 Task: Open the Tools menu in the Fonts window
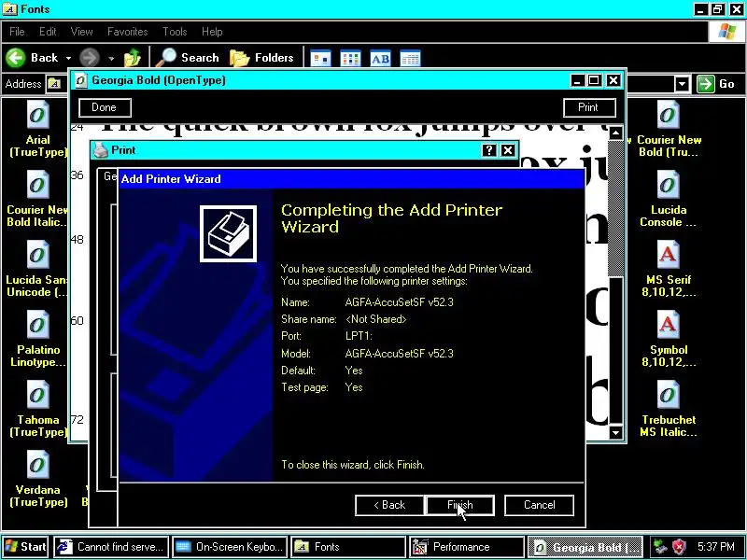pos(175,32)
